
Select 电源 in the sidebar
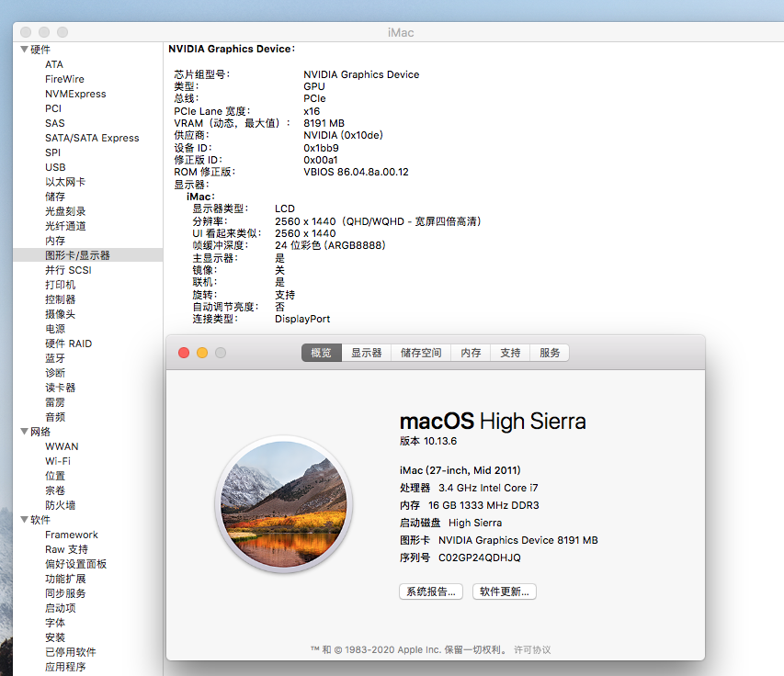point(55,329)
